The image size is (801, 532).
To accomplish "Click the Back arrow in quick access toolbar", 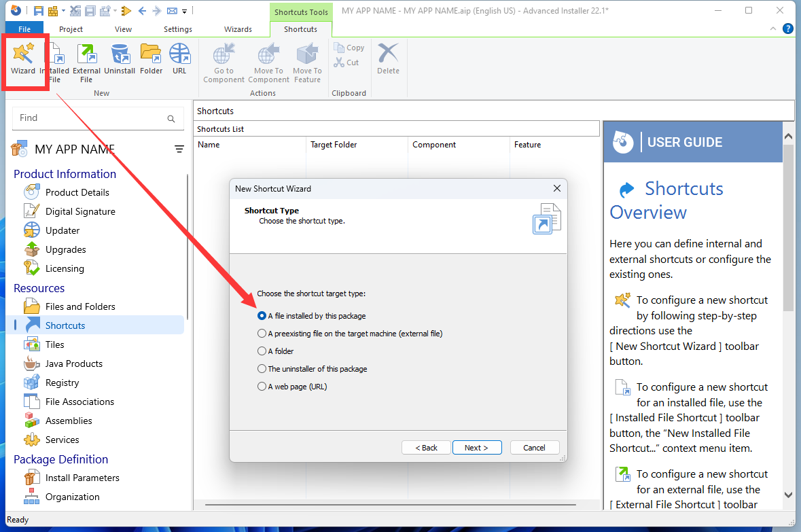I will tap(142, 11).
